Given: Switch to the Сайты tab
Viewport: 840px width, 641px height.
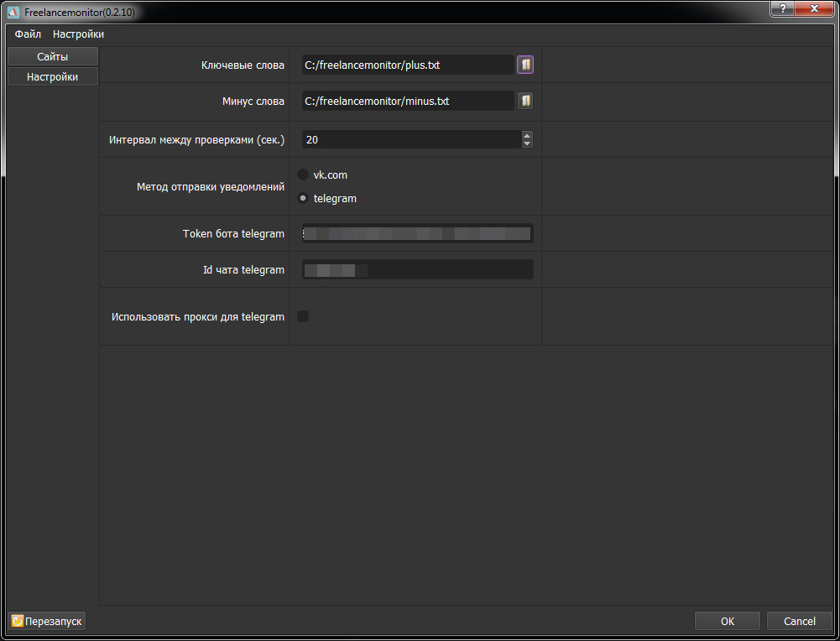Looking at the screenshot, I should [x=53, y=56].
